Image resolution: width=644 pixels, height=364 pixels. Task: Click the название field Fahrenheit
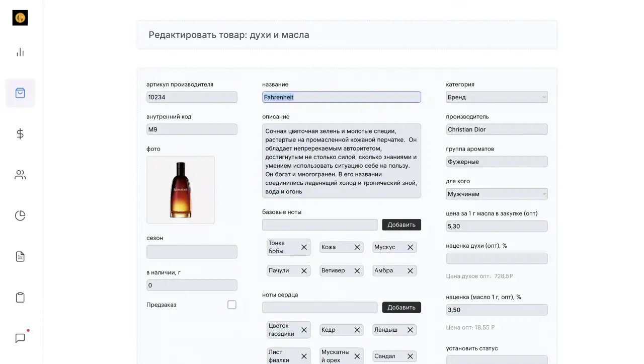click(x=342, y=97)
